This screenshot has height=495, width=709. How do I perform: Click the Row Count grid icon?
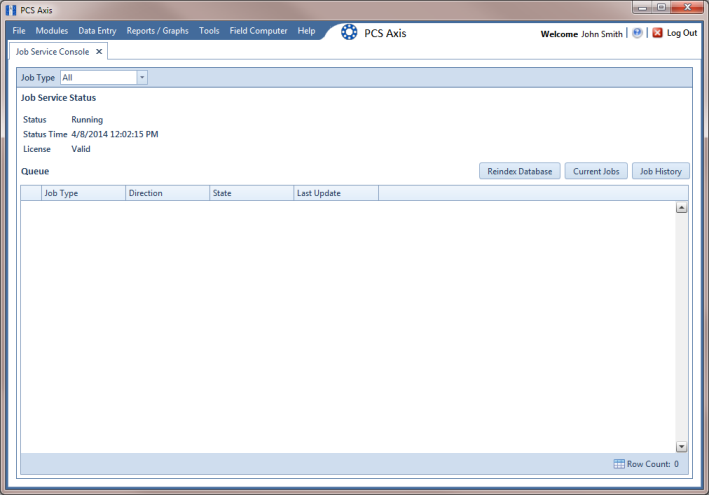click(619, 464)
